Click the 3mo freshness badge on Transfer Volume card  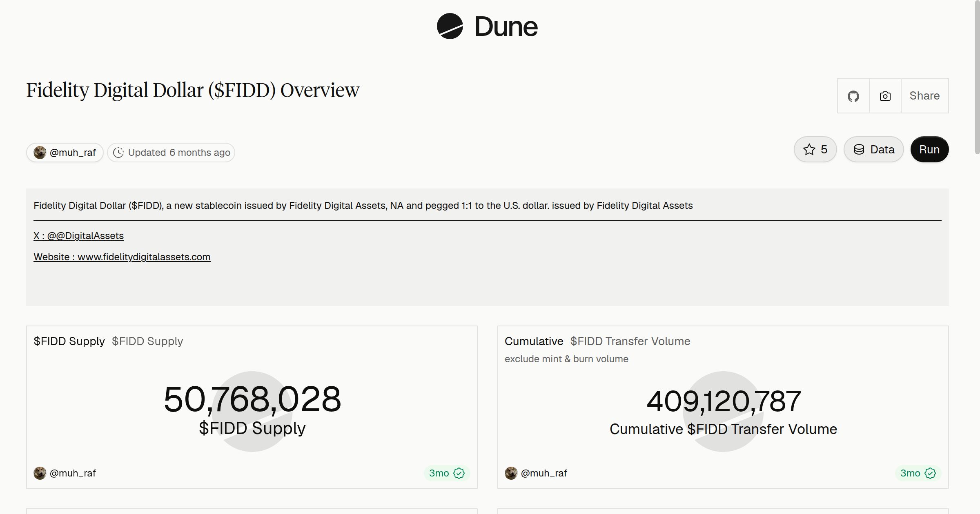pyautogui.click(x=918, y=473)
